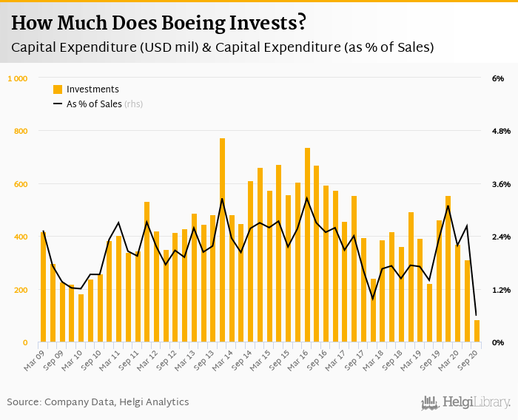This screenshot has width=518, height=420.
Task: Open the HelgiLibrary brand text link
Action: (x=477, y=403)
